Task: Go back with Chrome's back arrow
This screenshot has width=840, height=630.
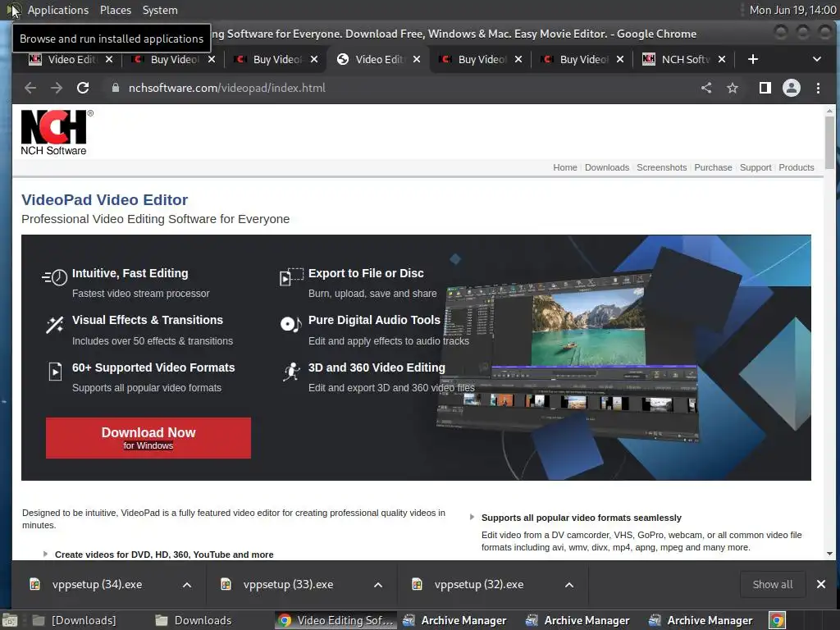Action: (30, 88)
